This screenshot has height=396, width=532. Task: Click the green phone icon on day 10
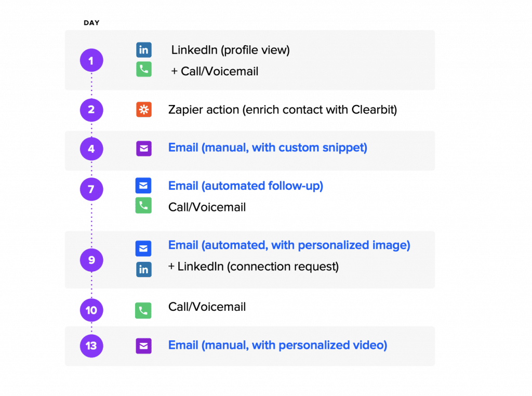pos(143,310)
